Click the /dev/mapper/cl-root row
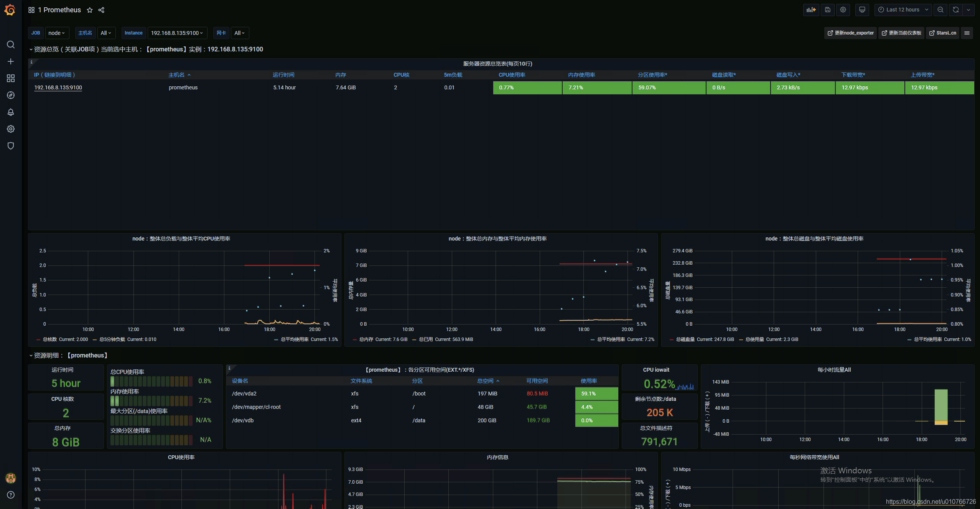 click(x=423, y=407)
